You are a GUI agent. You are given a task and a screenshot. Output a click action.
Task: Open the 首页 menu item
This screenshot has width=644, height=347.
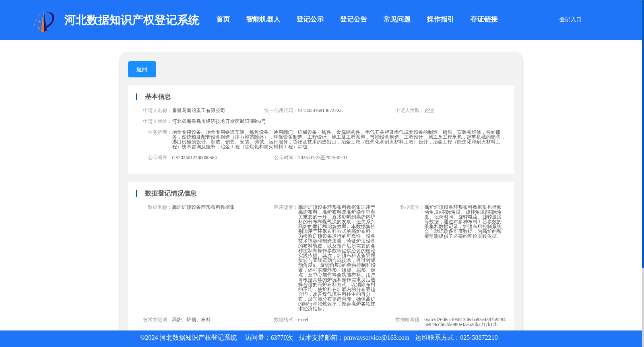pyautogui.click(x=223, y=19)
